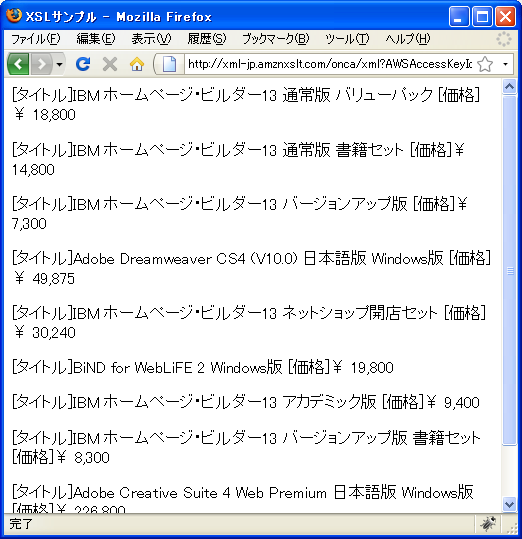Click the page identity icon in the address bar
This screenshot has height=539, width=522.
tap(169, 64)
